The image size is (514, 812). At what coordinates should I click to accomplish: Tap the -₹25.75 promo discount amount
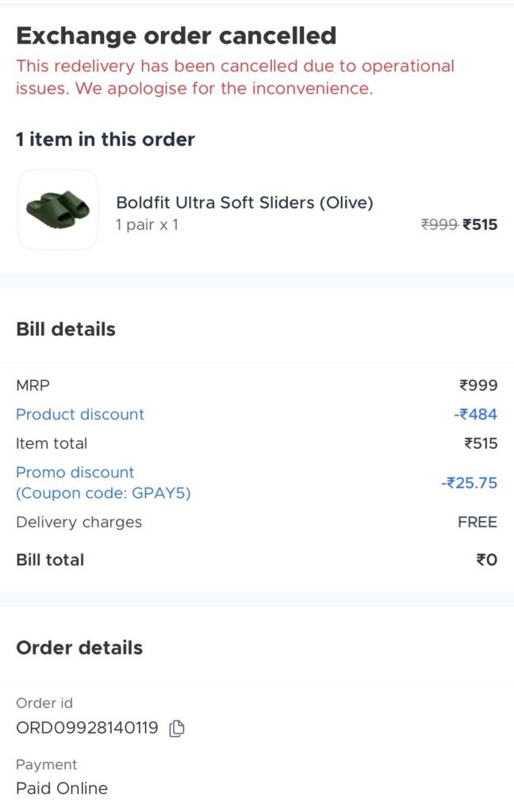click(x=470, y=483)
